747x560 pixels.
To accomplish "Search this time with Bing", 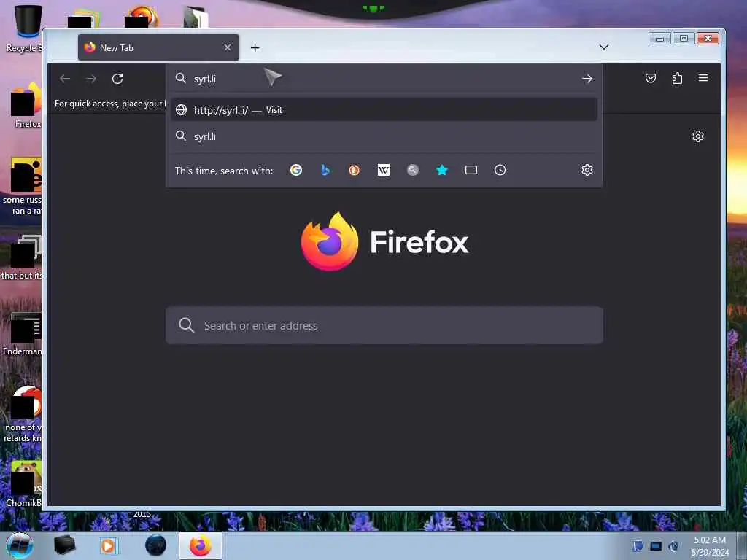I will [x=325, y=170].
